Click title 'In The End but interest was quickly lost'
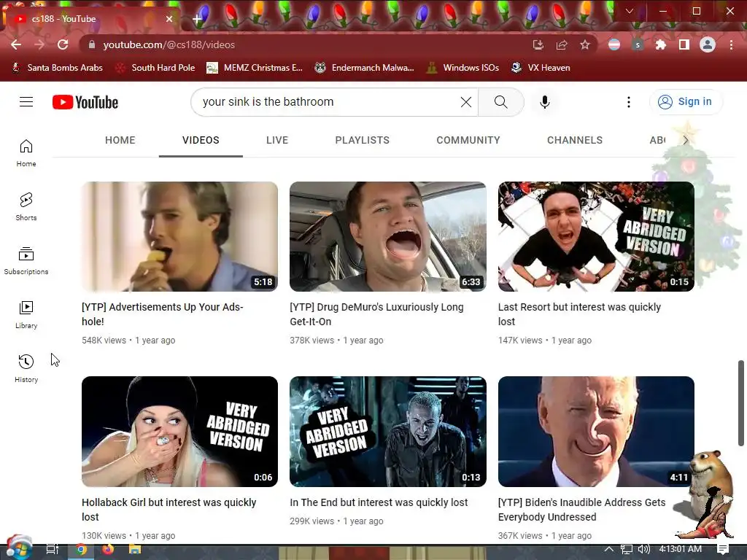 [379, 502]
